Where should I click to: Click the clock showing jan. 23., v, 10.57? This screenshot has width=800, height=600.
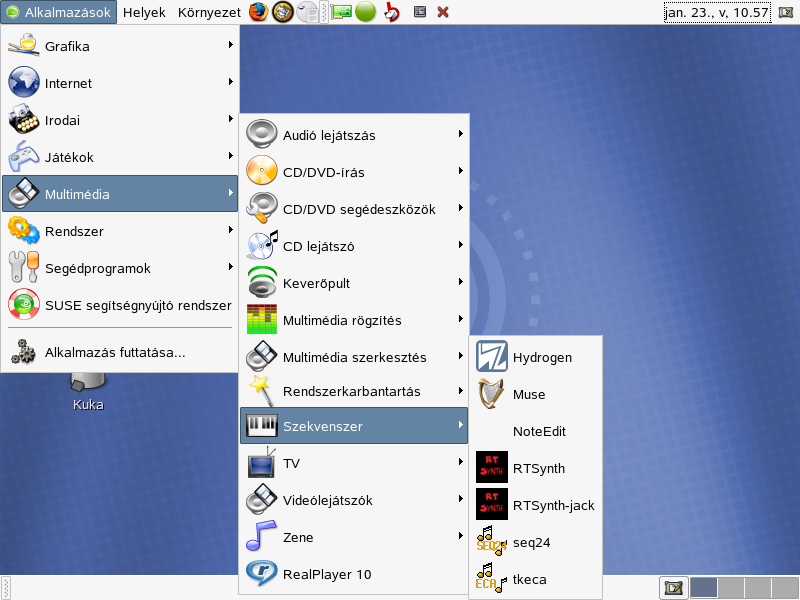point(717,12)
